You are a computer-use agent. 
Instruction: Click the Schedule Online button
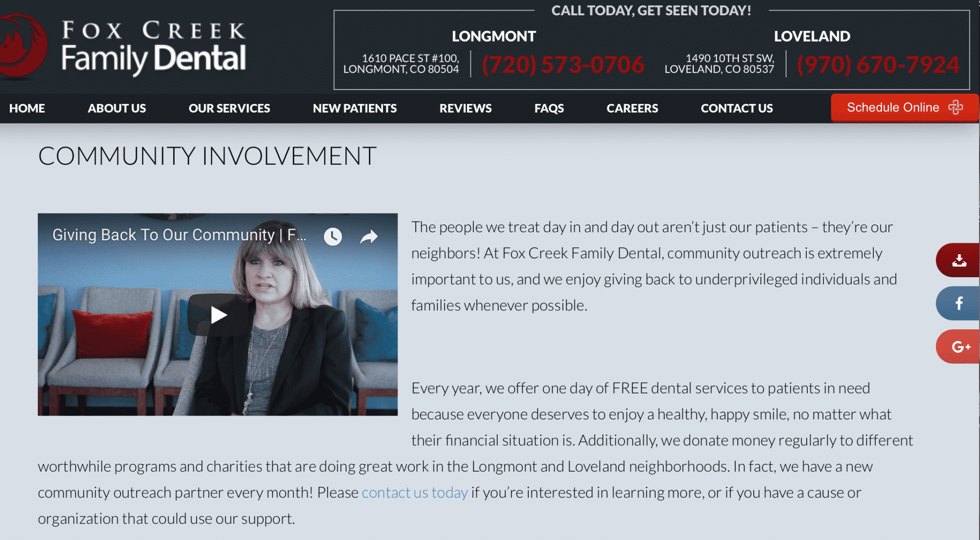[x=904, y=108]
